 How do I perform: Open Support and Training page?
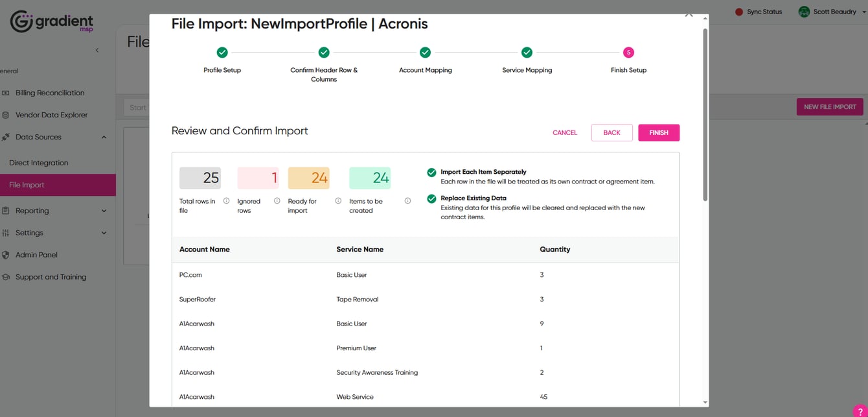(x=51, y=277)
